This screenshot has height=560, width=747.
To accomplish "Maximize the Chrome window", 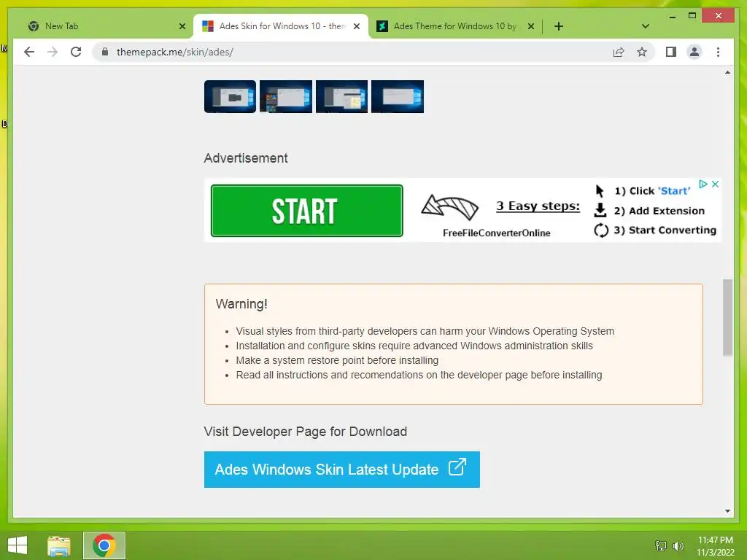I will 692,16.
